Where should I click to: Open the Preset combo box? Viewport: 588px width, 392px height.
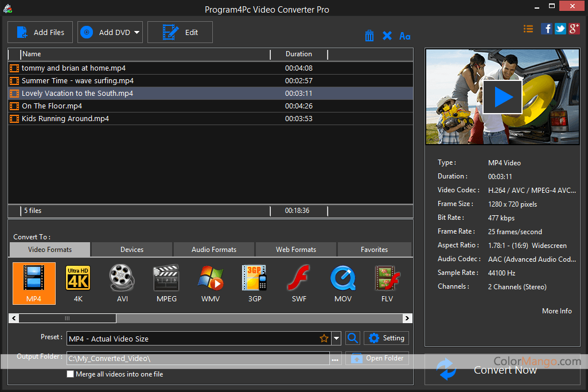pos(204,339)
